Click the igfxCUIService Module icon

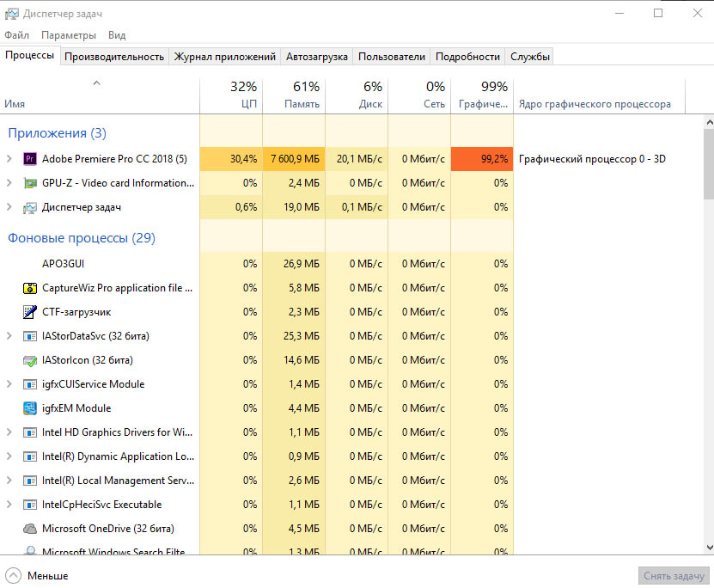[29, 384]
